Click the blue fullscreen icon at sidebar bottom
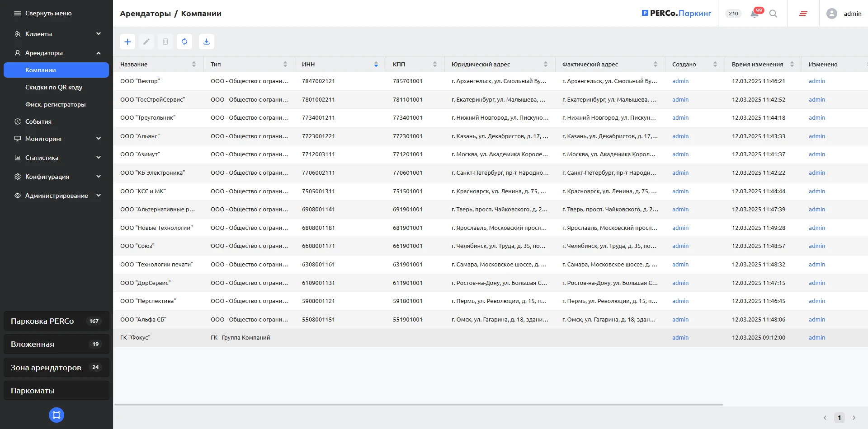This screenshot has height=429, width=868. point(57,415)
